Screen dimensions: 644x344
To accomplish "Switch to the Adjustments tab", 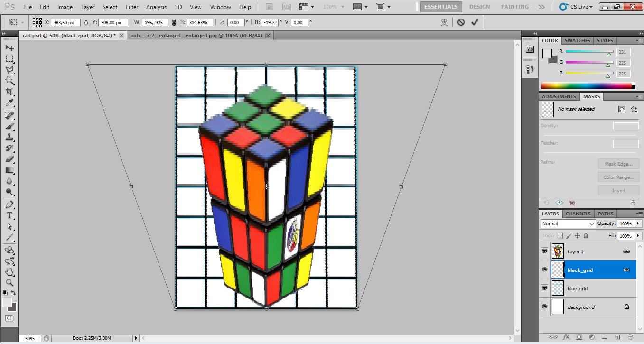I will (x=559, y=96).
